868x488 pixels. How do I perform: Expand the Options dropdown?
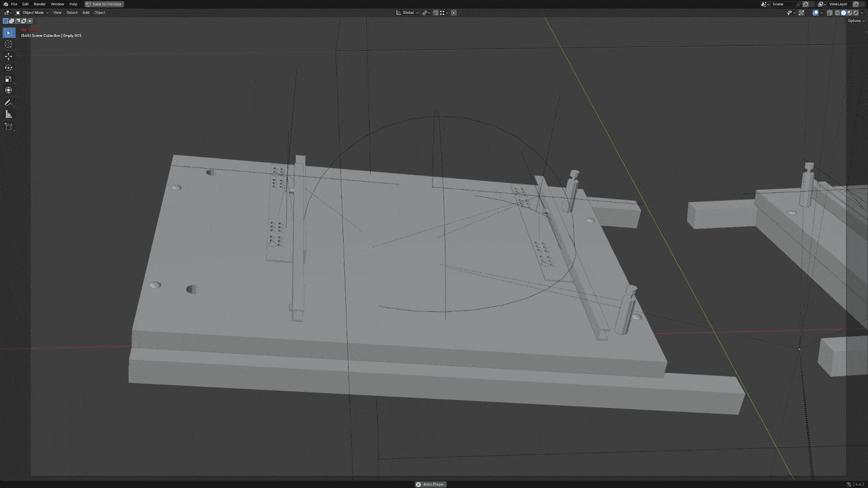tap(854, 21)
